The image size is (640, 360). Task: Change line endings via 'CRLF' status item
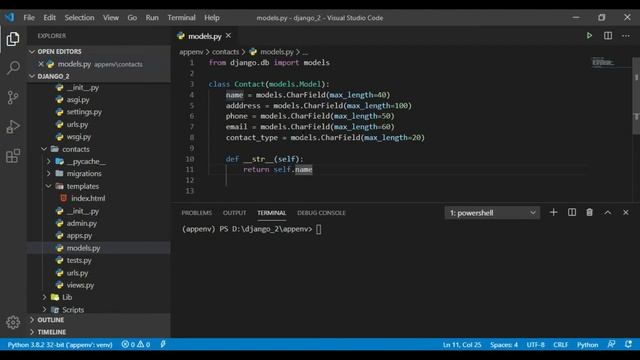(x=561, y=345)
